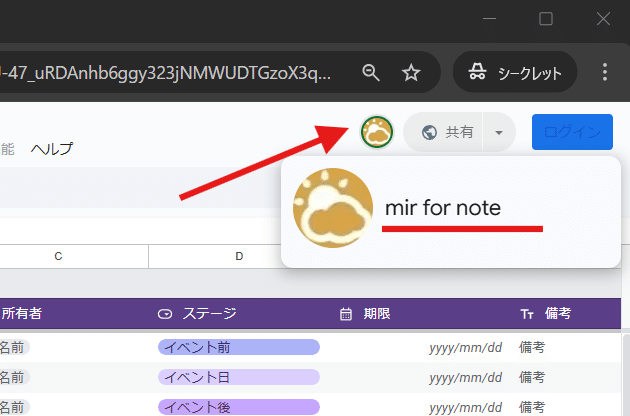Click the large avatar in the profile popup
Screen dimensions: 630x416
333,208
